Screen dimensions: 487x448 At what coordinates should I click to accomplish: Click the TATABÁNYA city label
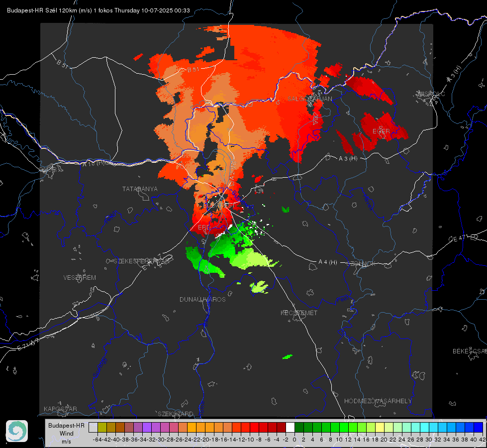pyautogui.click(x=140, y=189)
